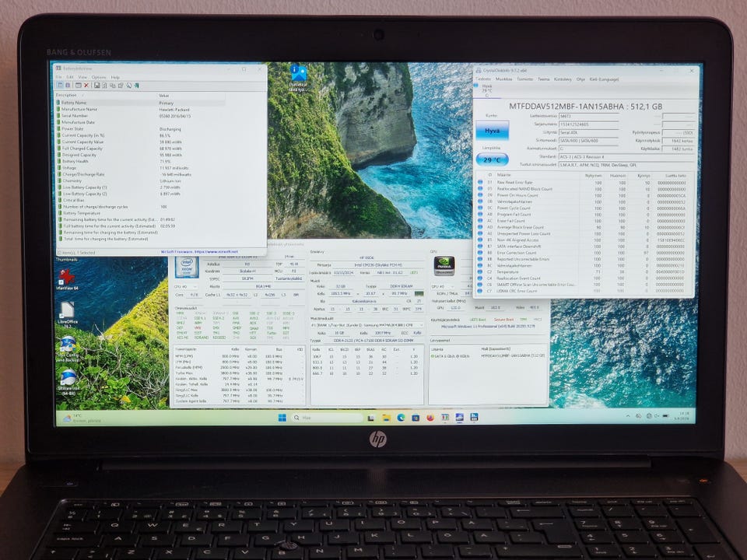Screen dimensions: 747x560
Task: Open Windows Start button on taskbar
Action: coord(282,418)
